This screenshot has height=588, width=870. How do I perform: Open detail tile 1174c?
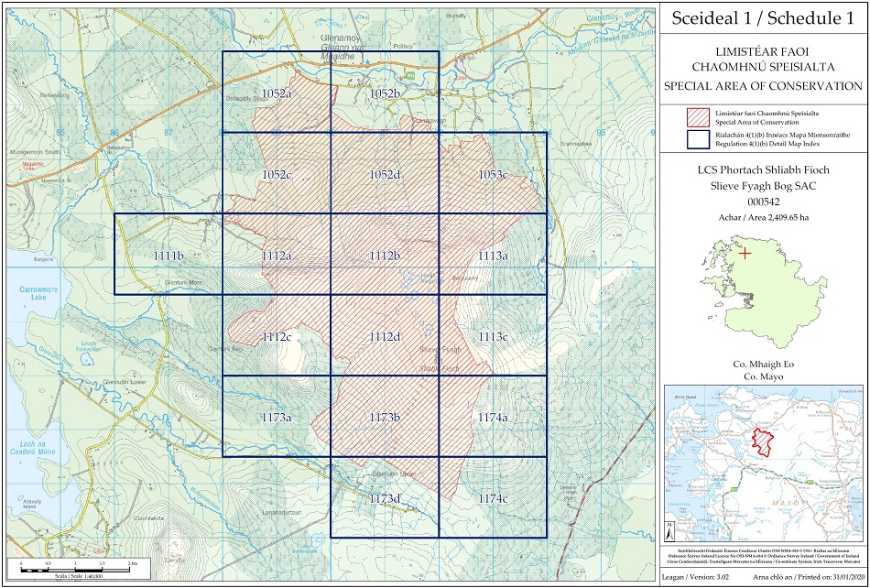click(x=493, y=497)
